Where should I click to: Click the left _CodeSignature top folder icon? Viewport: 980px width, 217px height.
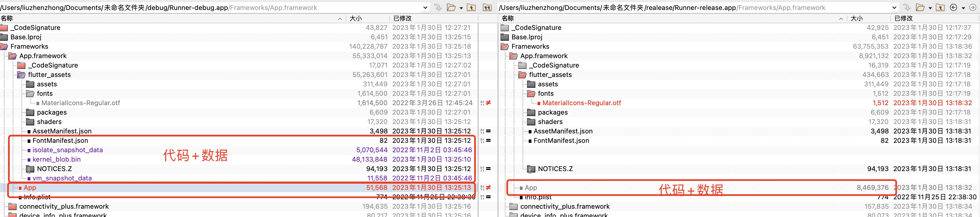[x=4, y=27]
